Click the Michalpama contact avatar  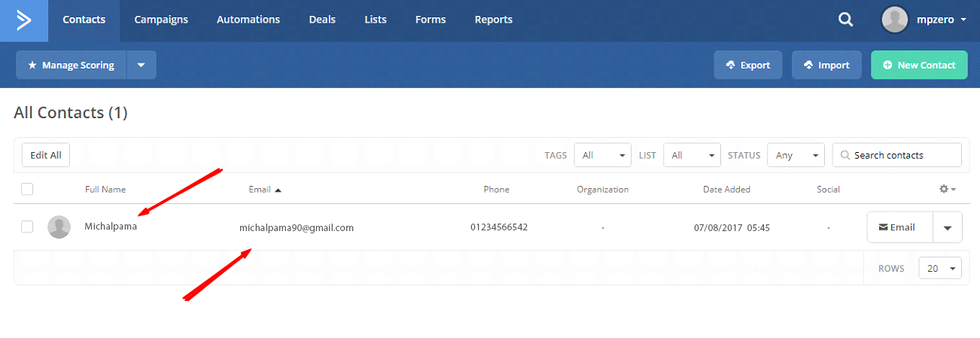pyautogui.click(x=59, y=227)
